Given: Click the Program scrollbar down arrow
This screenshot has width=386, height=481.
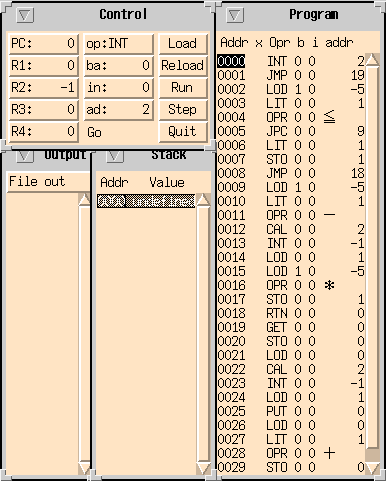Looking at the screenshot, I should [373, 467].
